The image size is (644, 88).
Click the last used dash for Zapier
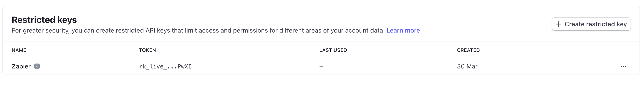click(321, 66)
